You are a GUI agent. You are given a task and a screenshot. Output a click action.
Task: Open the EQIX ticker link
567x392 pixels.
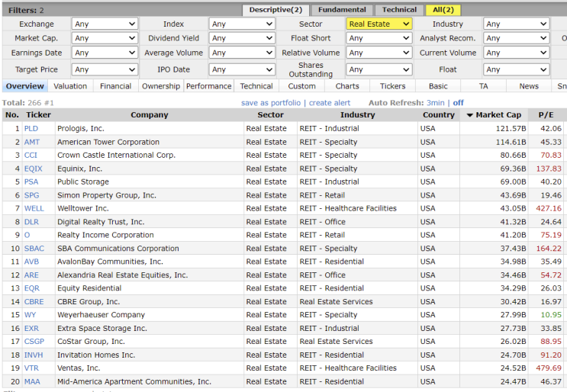click(34, 169)
